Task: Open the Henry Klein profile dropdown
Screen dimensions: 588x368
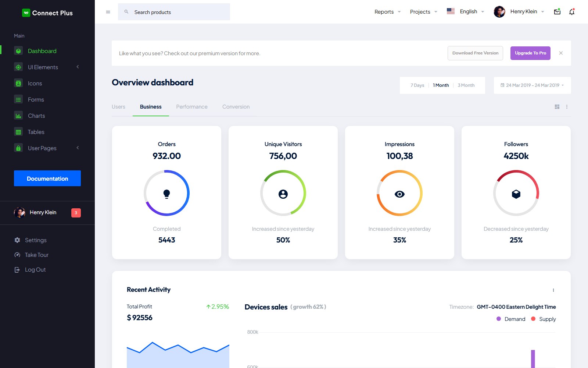Action: tap(519, 11)
